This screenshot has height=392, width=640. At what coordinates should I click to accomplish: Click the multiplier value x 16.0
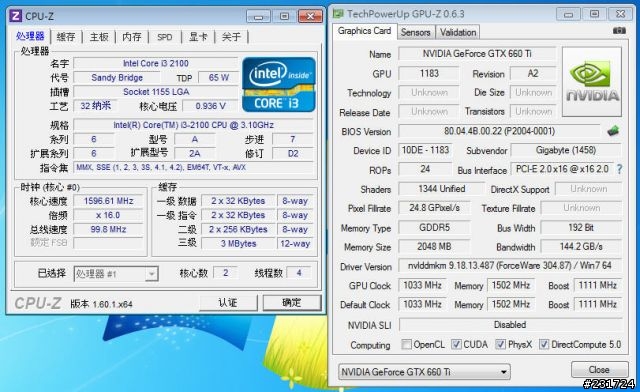click(x=109, y=215)
